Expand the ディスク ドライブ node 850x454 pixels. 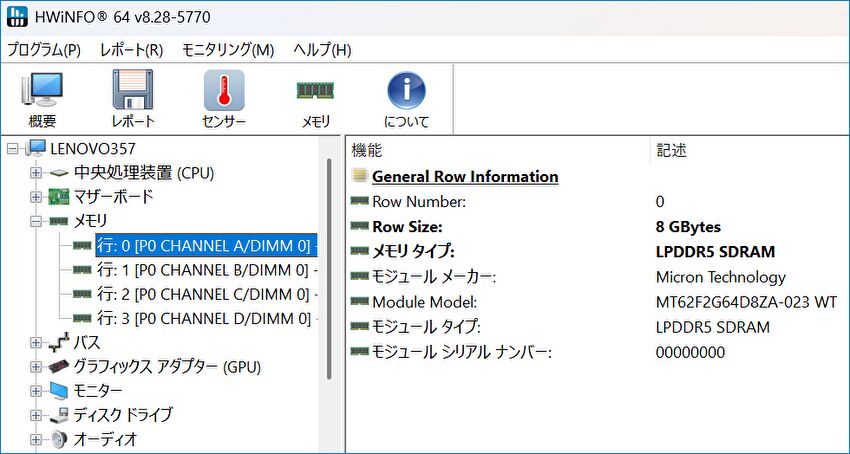click(x=36, y=415)
